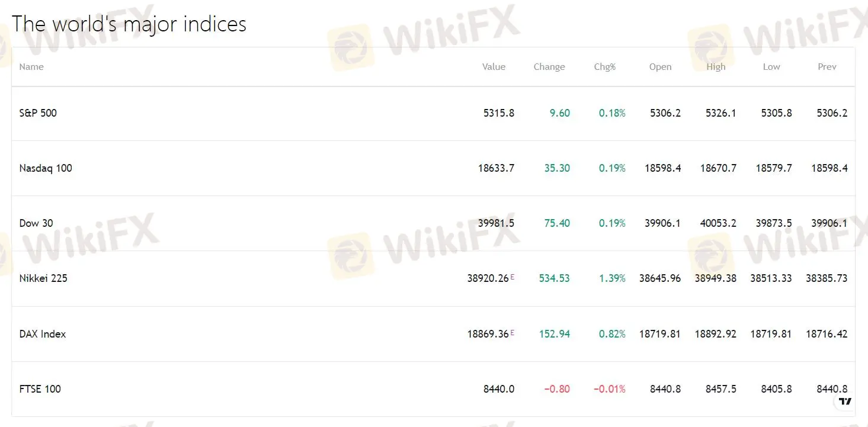The height and width of the screenshot is (427, 868).
Task: Click the Chg% column header
Action: coord(605,67)
